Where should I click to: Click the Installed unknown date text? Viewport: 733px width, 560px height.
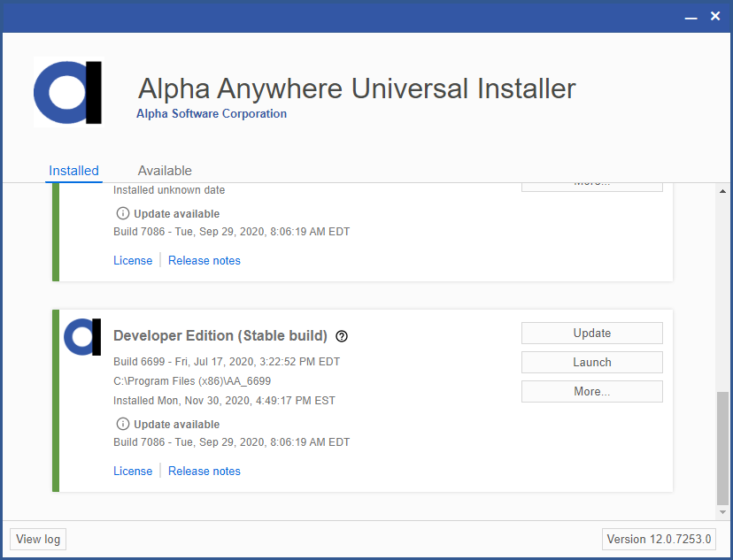click(x=169, y=190)
